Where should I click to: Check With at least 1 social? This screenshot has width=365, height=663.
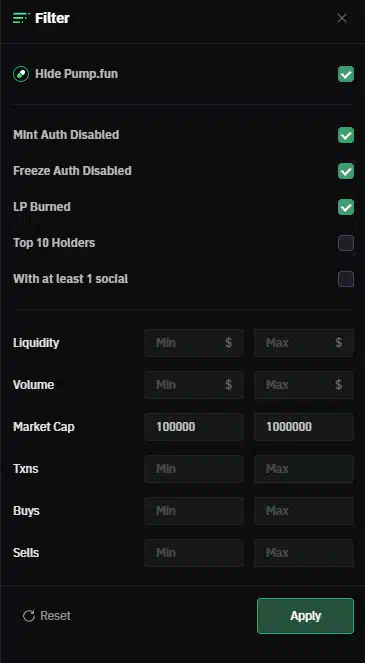point(346,279)
